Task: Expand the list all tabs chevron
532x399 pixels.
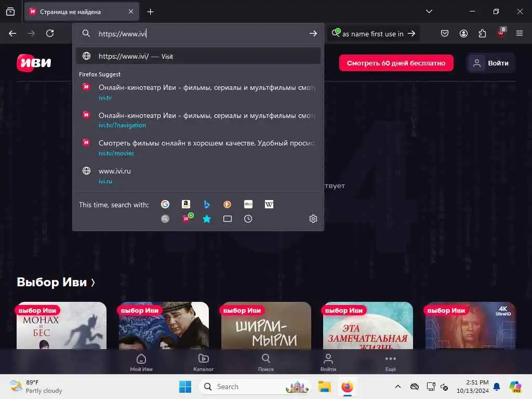Action: (429, 11)
